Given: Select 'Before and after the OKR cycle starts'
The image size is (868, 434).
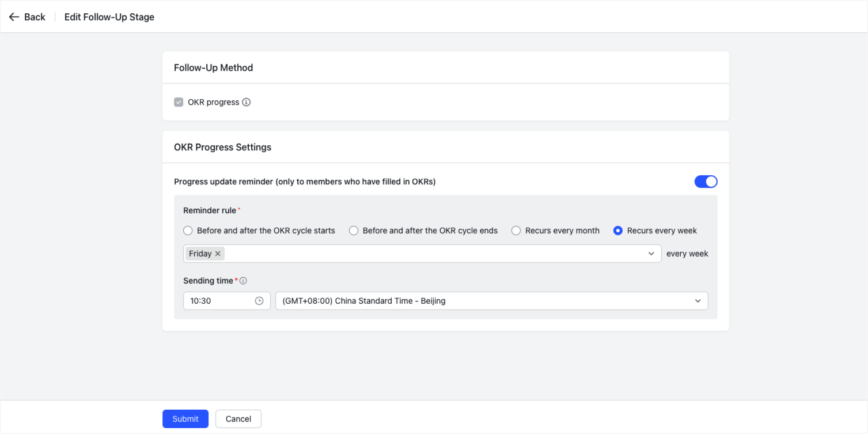Looking at the screenshot, I should 188,230.
